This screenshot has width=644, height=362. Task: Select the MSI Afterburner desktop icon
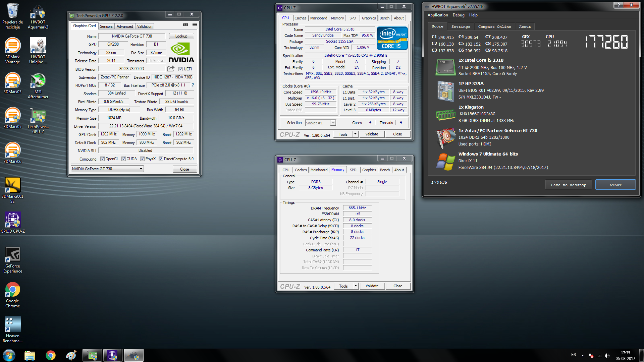(38, 85)
